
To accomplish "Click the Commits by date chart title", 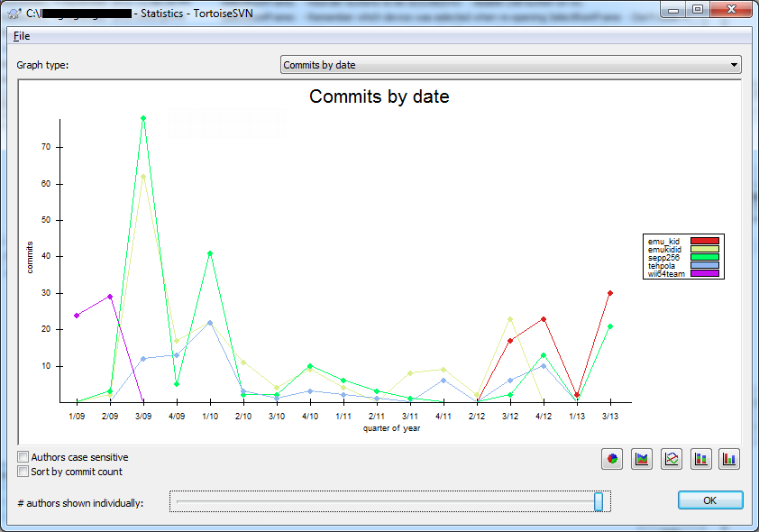I will pyautogui.click(x=379, y=96).
